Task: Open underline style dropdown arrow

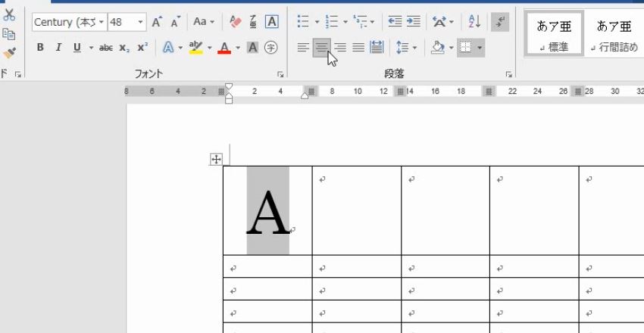Action: tap(91, 48)
